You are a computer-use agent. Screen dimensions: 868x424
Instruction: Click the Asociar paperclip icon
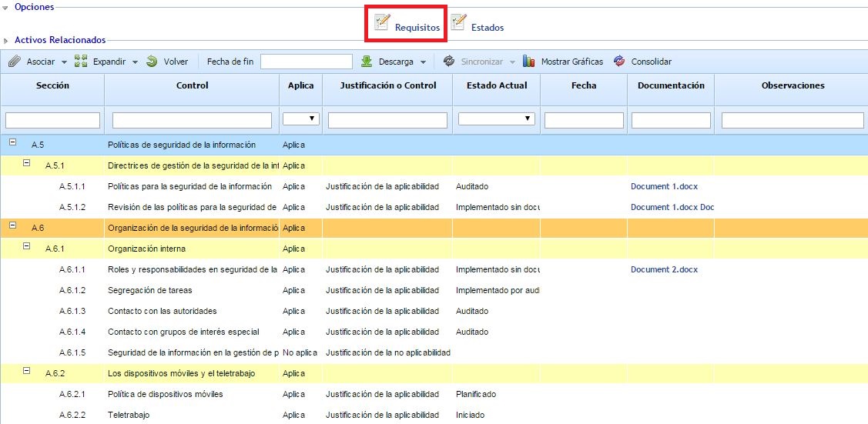pos(14,62)
